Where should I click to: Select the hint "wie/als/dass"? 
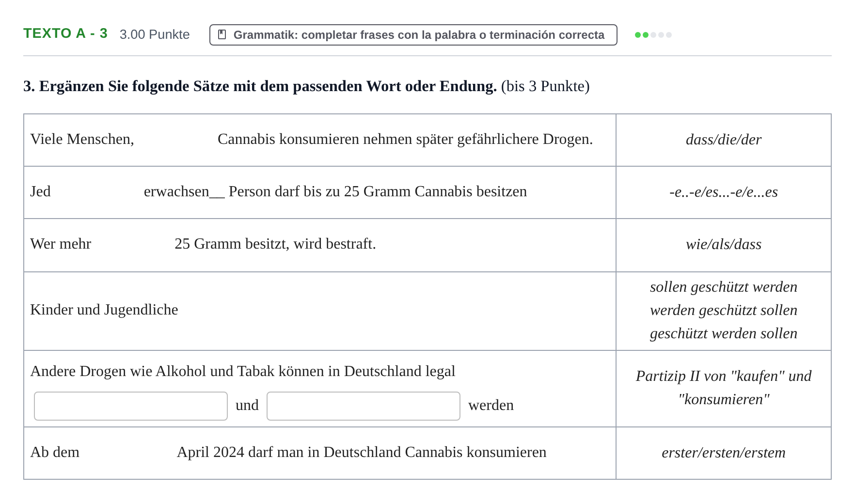tap(723, 244)
